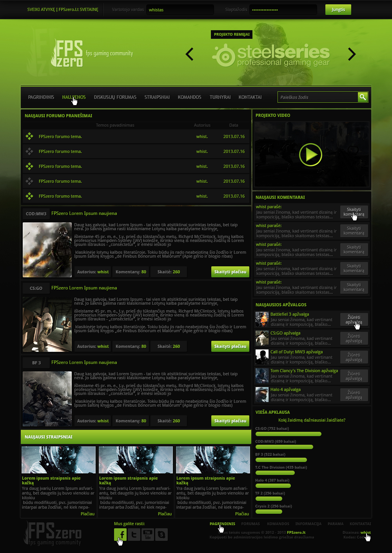This screenshot has width=392, height=553.
Task: Click Žiūrėti apžvalgą for Battlefield 3
Action: click(354, 320)
